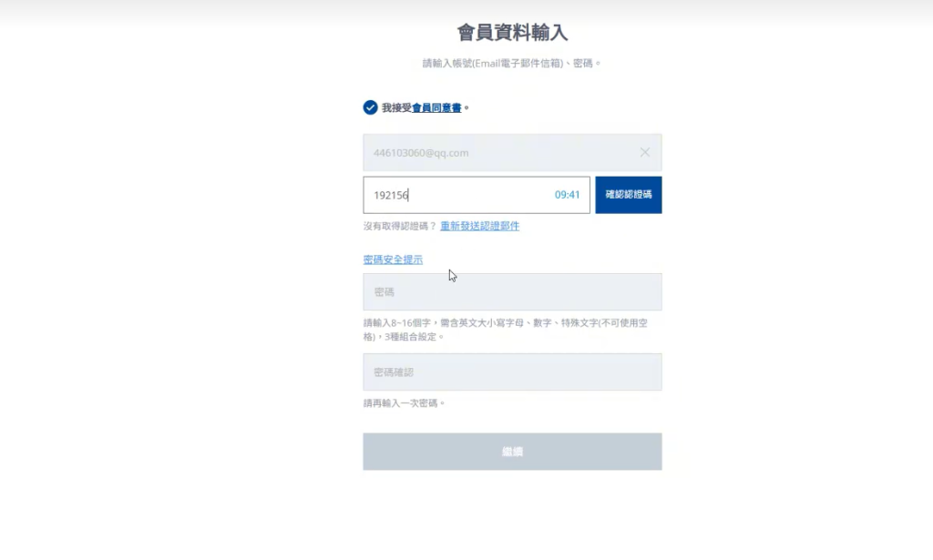Click the entered code 192156 text
933x560 pixels.
point(391,195)
